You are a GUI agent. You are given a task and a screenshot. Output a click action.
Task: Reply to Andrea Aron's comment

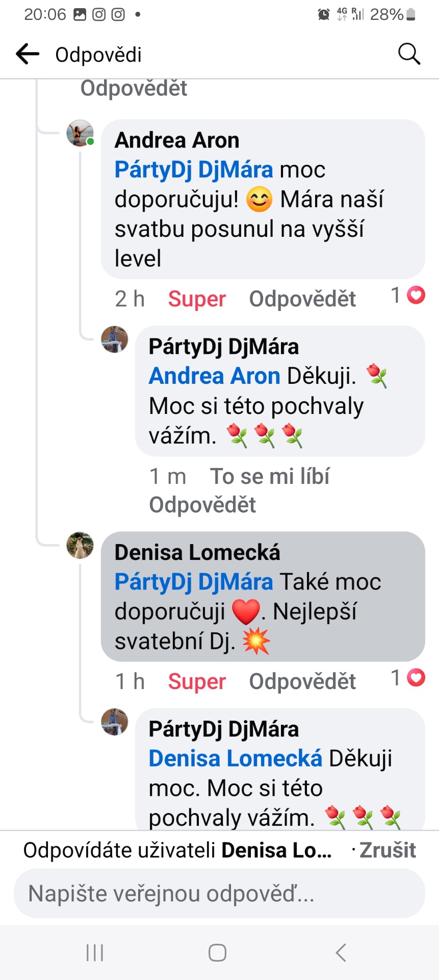(302, 299)
